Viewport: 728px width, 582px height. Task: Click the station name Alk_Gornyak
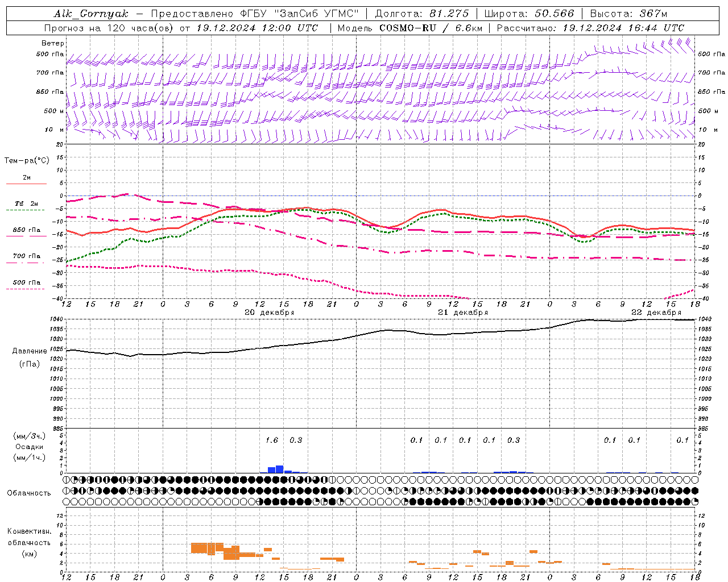pos(91,14)
